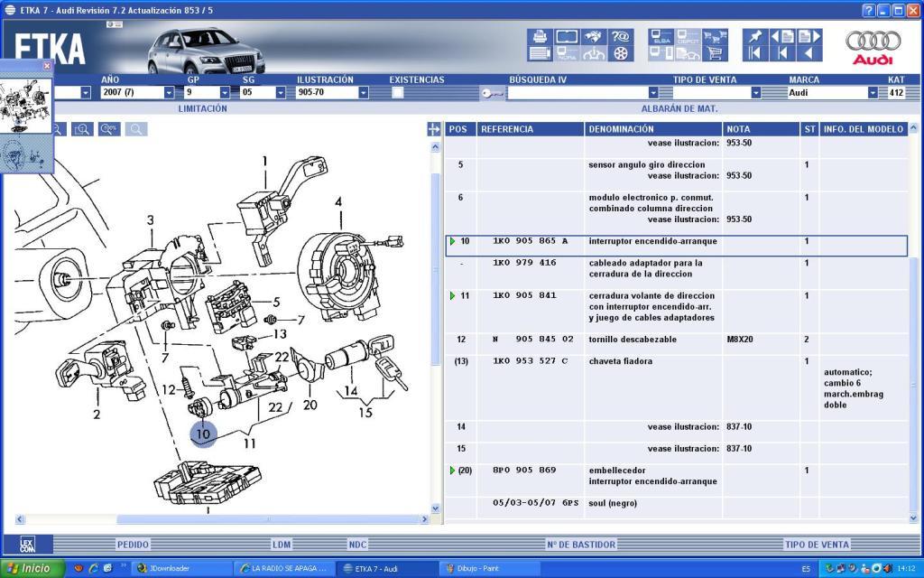Click the REFERENCIA column header
Screen dimensions: 924x578
[531, 129]
